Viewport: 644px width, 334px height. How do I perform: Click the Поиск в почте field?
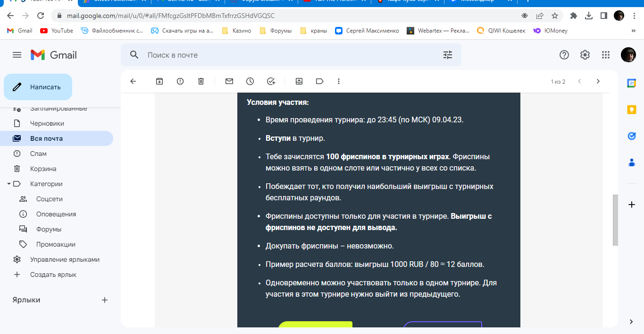click(x=283, y=55)
